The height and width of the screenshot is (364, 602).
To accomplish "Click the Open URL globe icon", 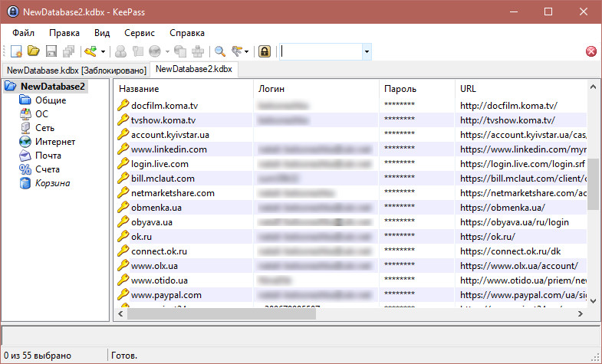I will point(155,51).
